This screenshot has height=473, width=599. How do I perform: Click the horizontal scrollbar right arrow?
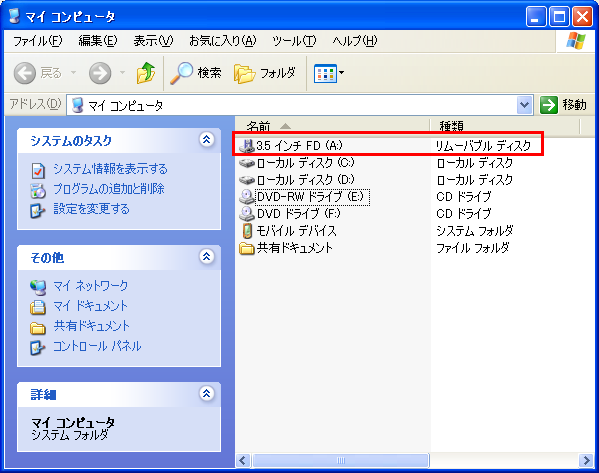(x=586, y=460)
